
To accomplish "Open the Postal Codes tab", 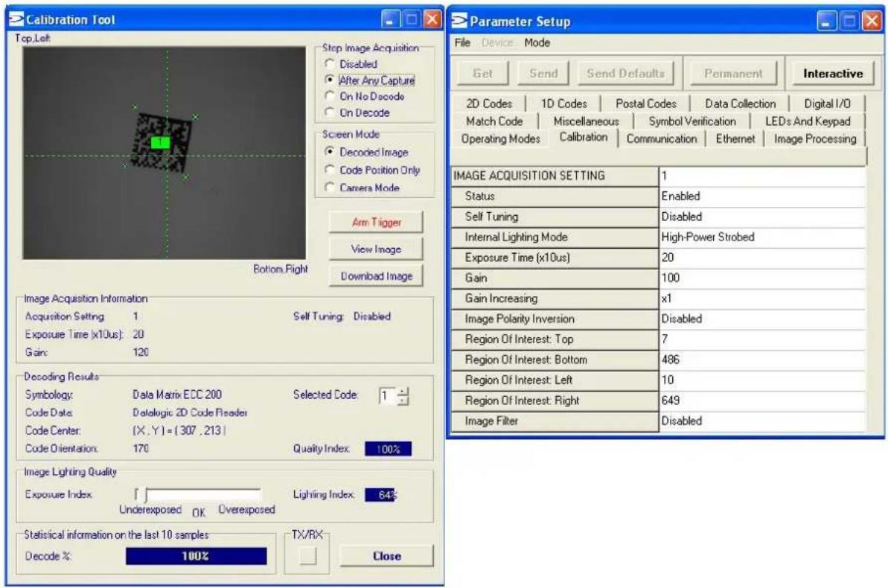I will [646, 103].
